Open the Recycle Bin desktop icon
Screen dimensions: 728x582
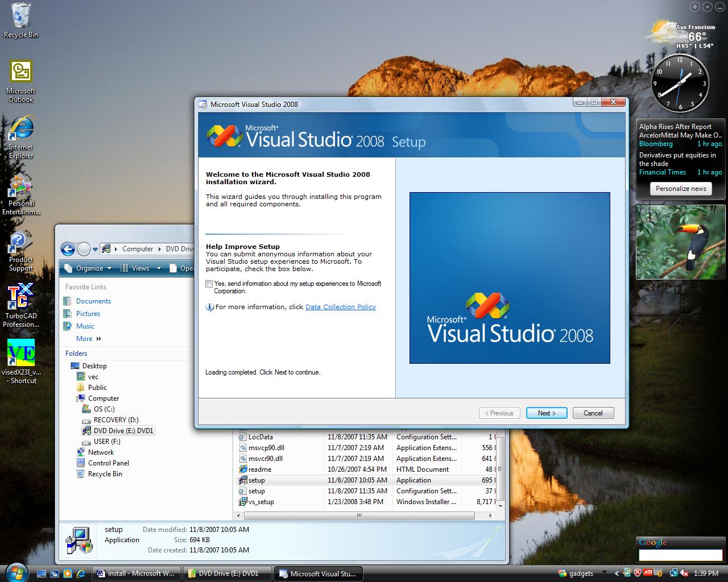(21, 20)
